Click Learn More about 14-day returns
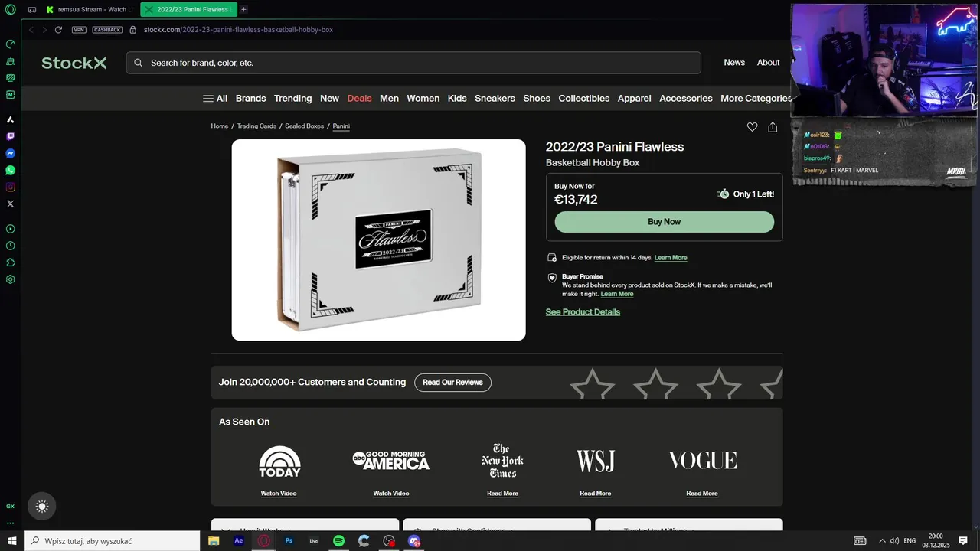Viewport: 980px width, 551px height. click(671, 258)
